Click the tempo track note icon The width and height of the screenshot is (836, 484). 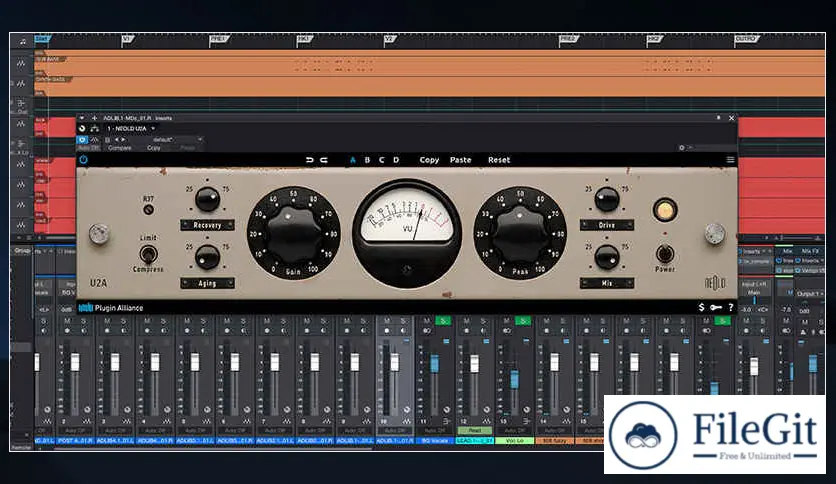coord(22,41)
